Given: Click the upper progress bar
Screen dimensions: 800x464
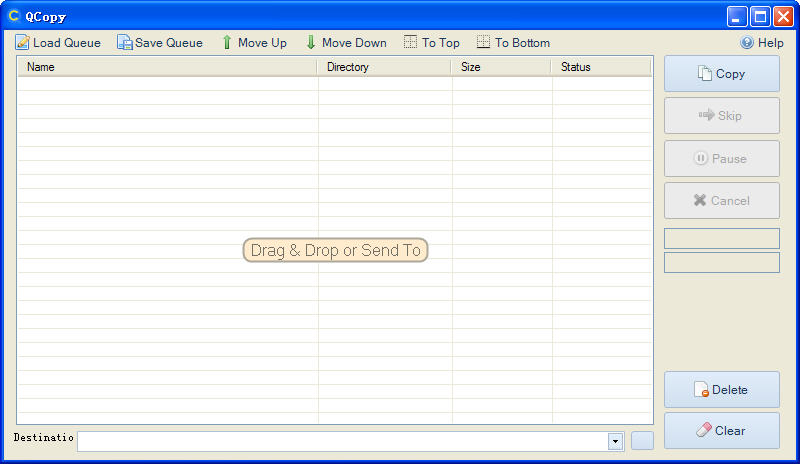Looking at the screenshot, I should tap(721, 239).
